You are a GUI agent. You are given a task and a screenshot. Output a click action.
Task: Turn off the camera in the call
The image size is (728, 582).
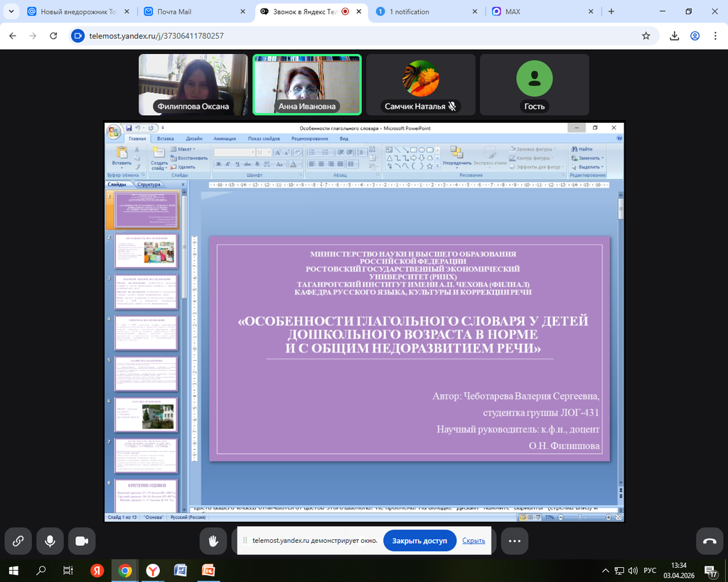[x=82, y=541]
